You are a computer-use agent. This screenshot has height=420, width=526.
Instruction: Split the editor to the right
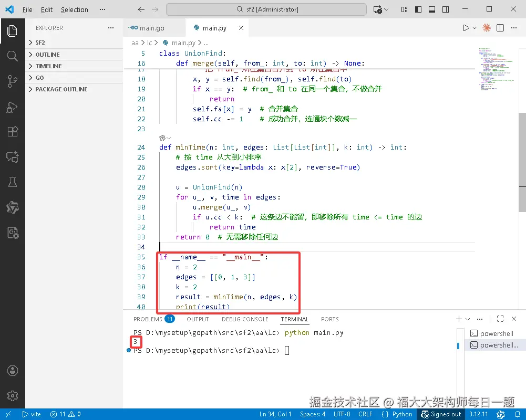pyautogui.click(x=500, y=28)
